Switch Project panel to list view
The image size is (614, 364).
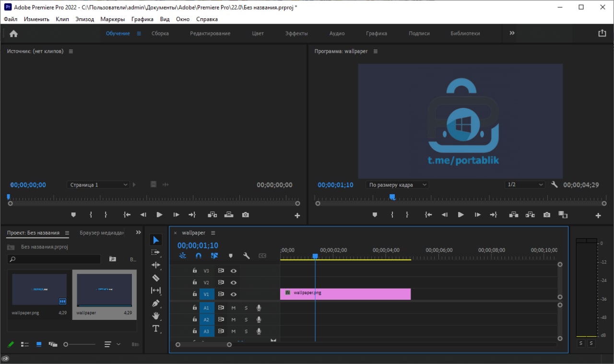click(x=25, y=344)
